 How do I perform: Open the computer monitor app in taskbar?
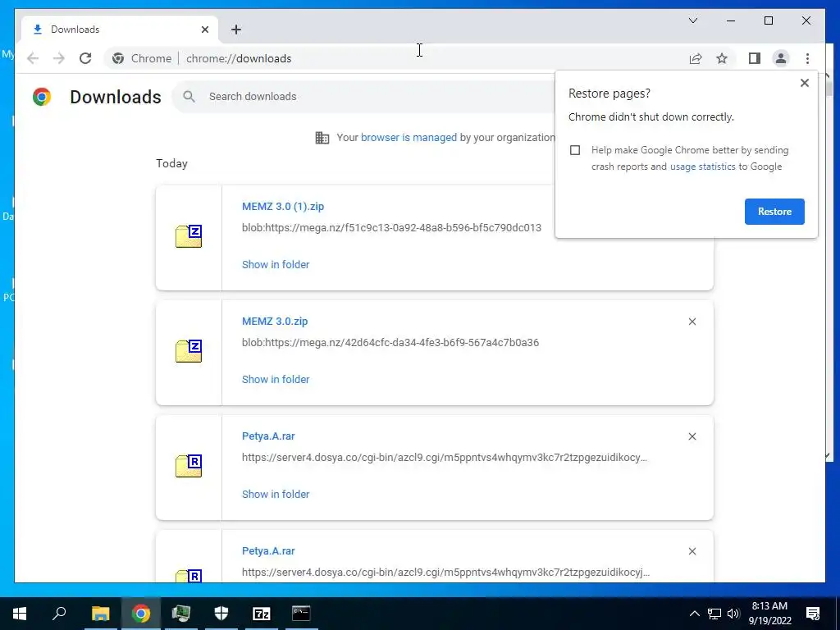point(181,614)
